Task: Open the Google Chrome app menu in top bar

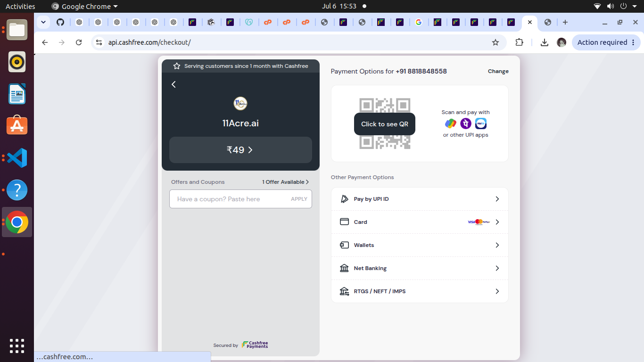Action: [x=84, y=6]
